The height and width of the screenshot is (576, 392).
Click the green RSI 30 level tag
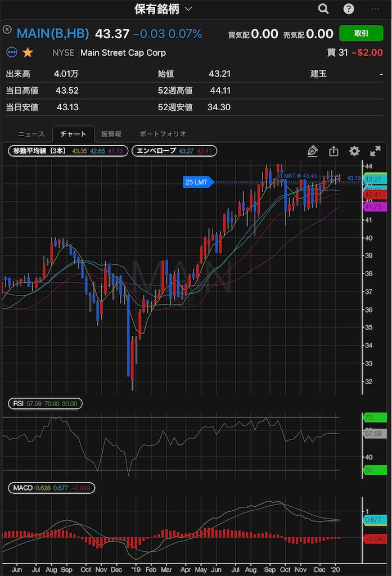click(x=375, y=470)
